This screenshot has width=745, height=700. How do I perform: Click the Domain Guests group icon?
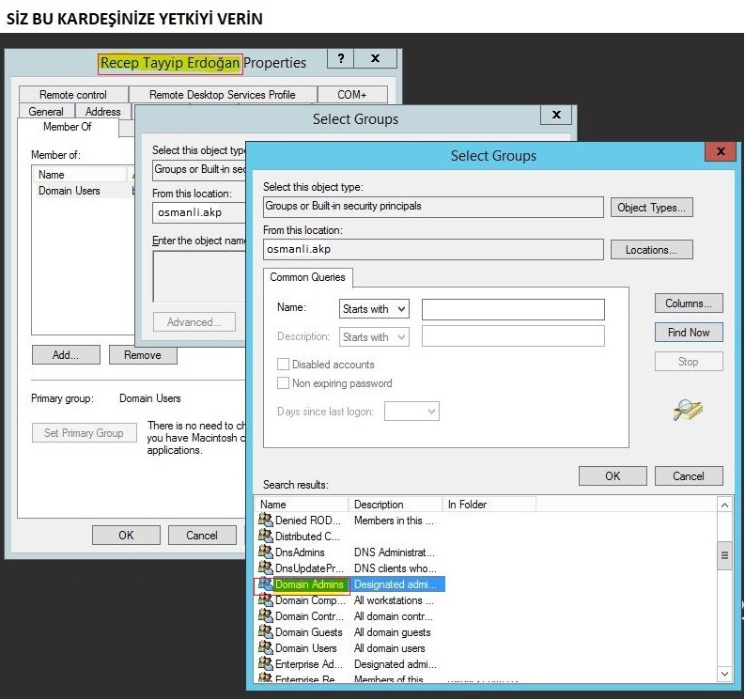(x=266, y=631)
